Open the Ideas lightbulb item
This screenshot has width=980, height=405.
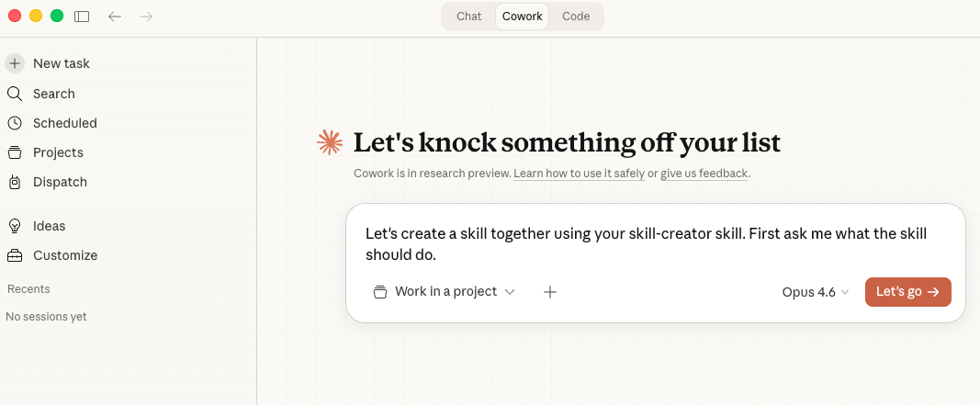(x=15, y=226)
